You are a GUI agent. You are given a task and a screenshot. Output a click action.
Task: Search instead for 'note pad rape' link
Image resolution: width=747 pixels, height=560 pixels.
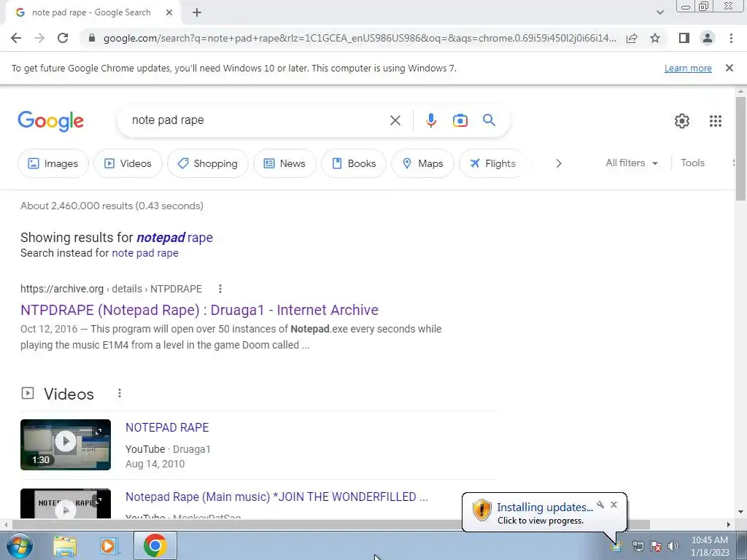pyautogui.click(x=145, y=253)
